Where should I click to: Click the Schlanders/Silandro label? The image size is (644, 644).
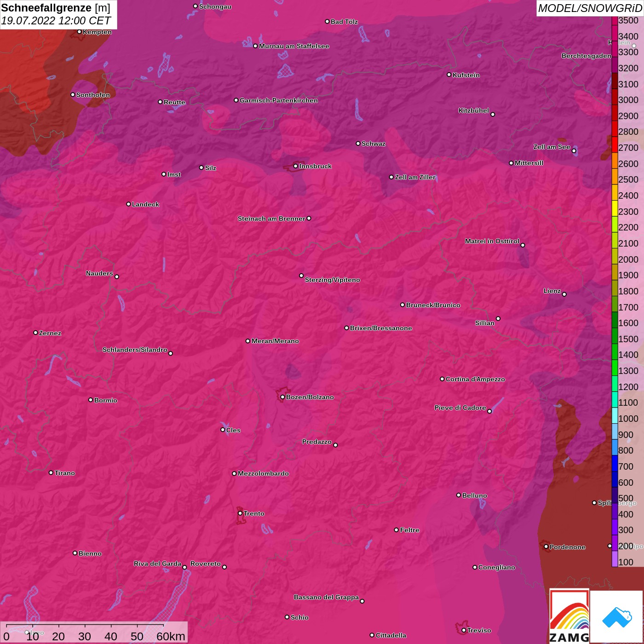pos(135,350)
